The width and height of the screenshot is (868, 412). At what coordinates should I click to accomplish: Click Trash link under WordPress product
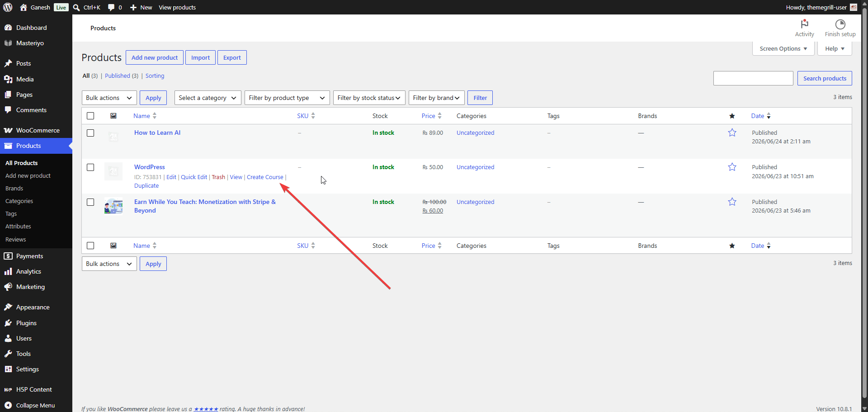[218, 177]
